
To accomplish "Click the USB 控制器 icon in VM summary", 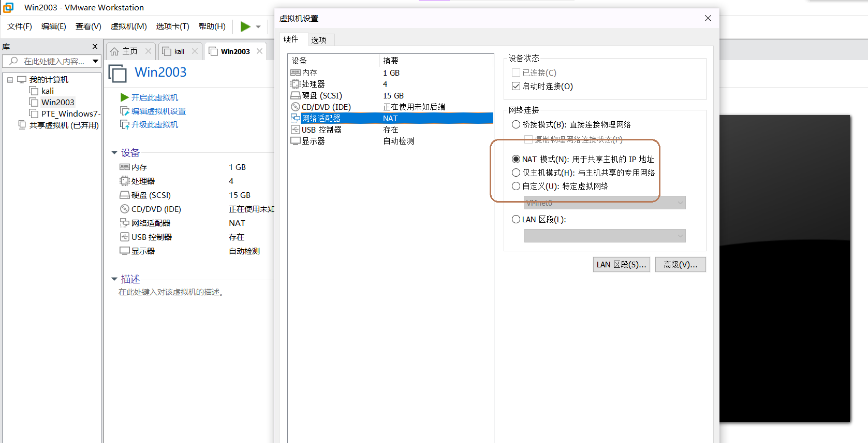I will (x=125, y=237).
